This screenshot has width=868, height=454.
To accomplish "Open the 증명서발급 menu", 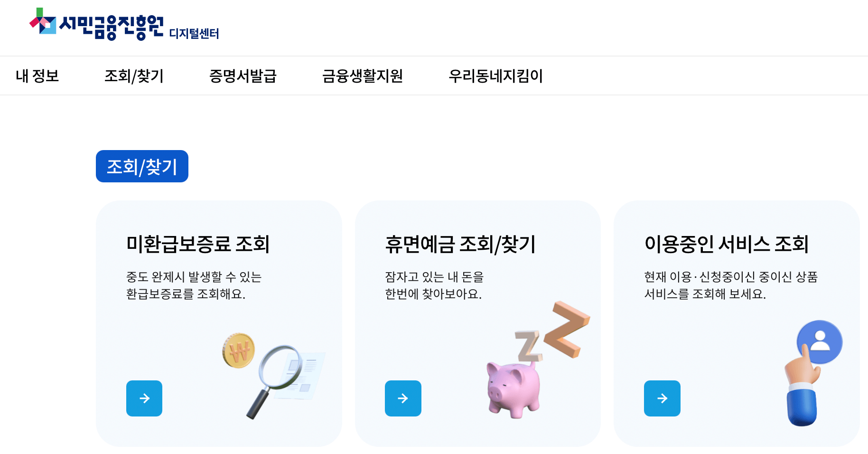I will click(x=244, y=76).
